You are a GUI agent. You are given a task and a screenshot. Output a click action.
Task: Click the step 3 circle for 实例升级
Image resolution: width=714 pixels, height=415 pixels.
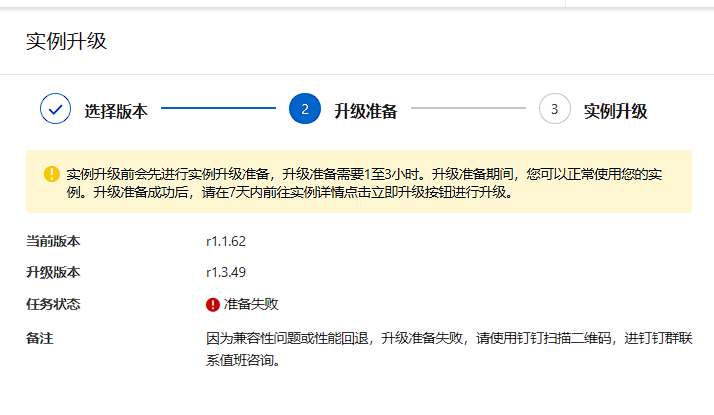(x=555, y=109)
